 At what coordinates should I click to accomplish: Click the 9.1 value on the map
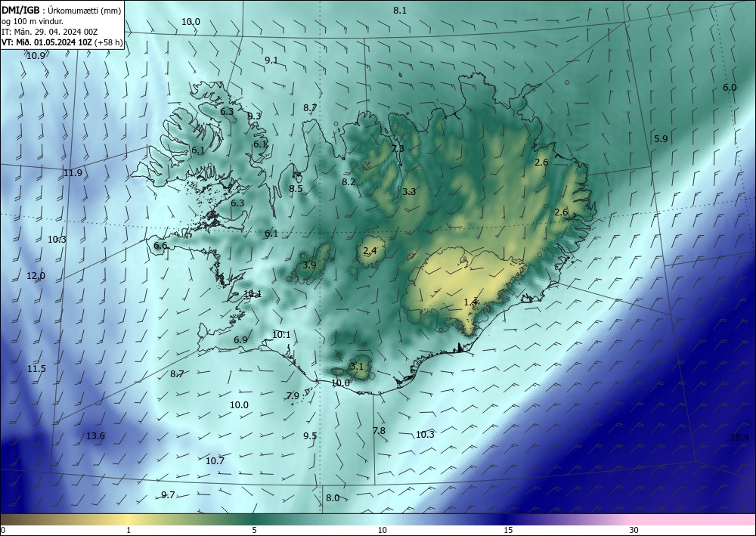coord(271,60)
